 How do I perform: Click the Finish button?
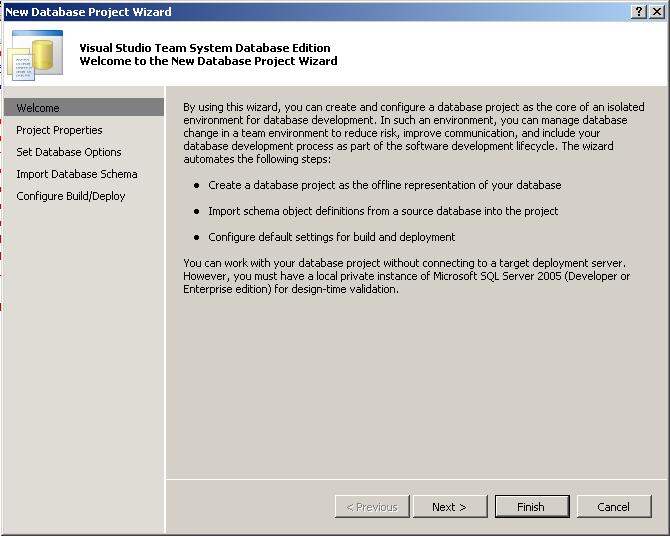(532, 507)
